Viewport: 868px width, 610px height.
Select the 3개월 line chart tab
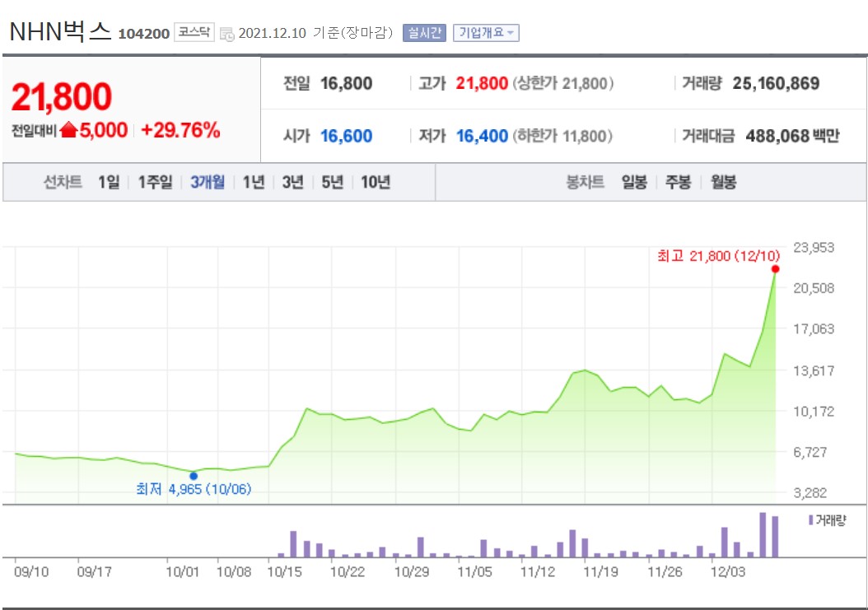click(208, 182)
